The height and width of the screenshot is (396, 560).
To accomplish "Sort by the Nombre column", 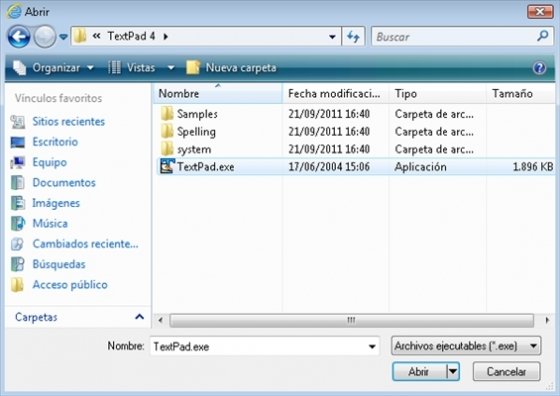I will [x=218, y=94].
